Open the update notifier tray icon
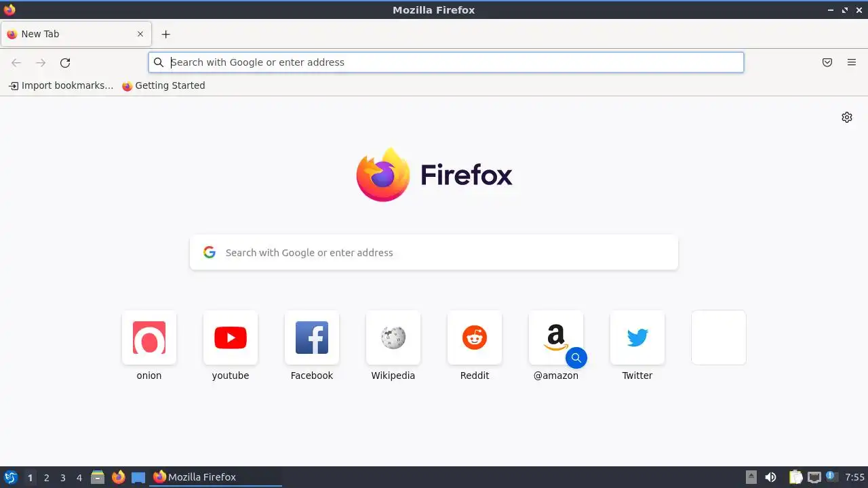 click(x=831, y=476)
